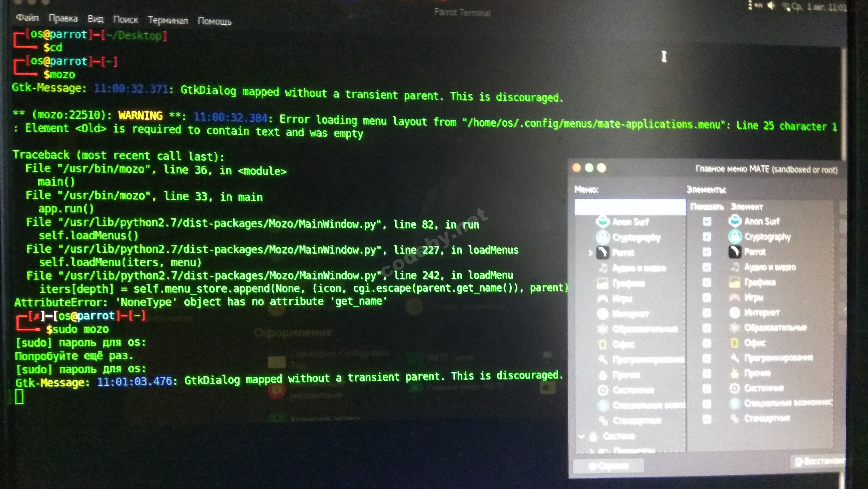Click the volume speaker icon in top panel
The height and width of the screenshot is (489, 868).
771,6
